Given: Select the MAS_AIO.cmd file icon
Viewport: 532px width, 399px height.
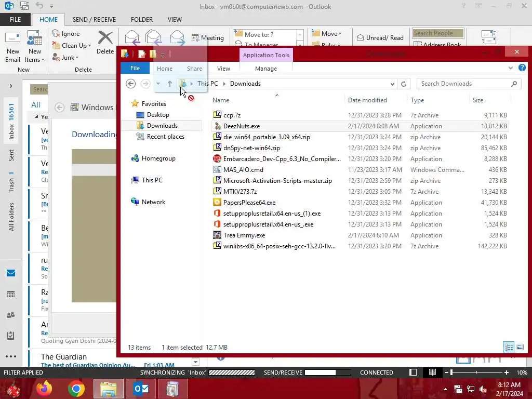Looking at the screenshot, I should pyautogui.click(x=217, y=169).
